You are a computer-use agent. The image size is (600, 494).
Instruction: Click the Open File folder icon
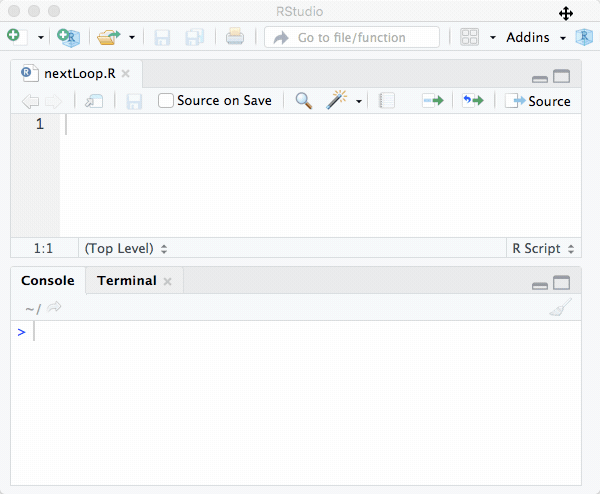(109, 37)
